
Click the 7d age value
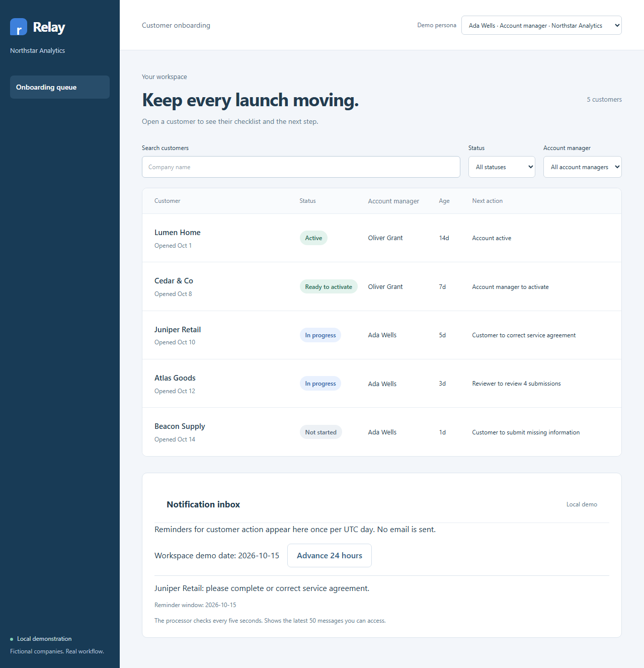point(442,286)
